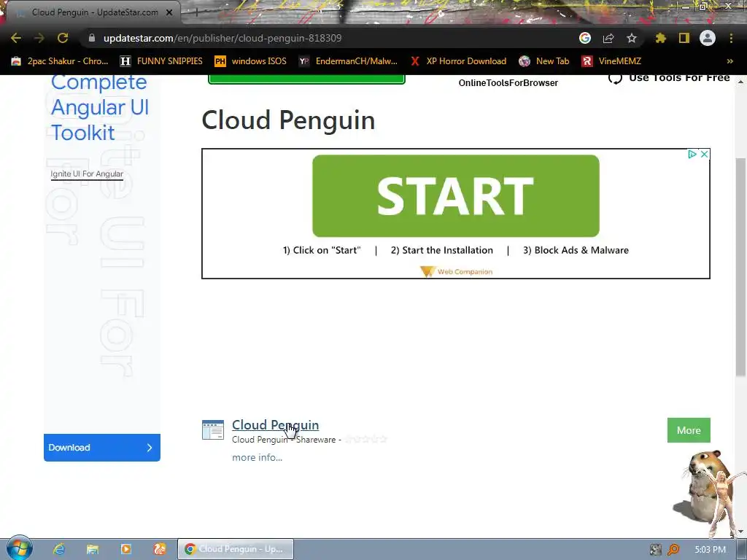Open the New Tab bookmark
Screen dimensions: 747x560
[x=544, y=61]
